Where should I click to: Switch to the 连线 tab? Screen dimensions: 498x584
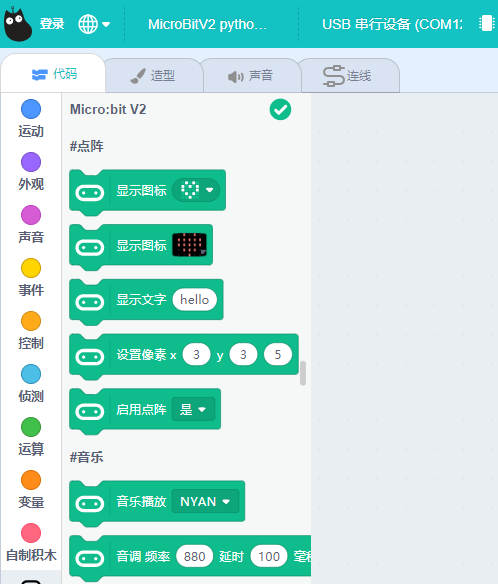350,76
